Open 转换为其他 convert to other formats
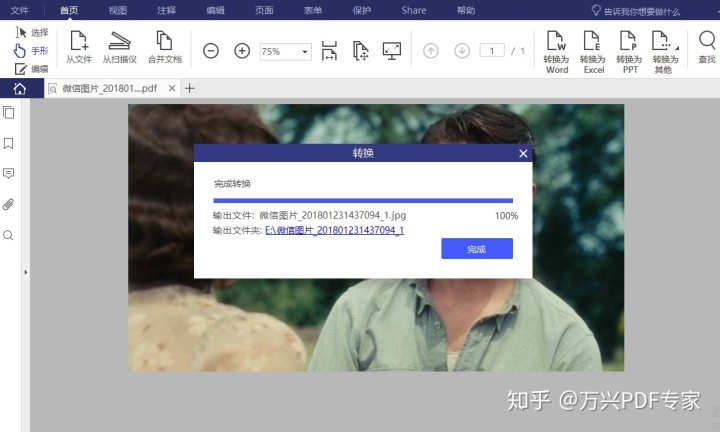720x432 pixels. tap(664, 51)
